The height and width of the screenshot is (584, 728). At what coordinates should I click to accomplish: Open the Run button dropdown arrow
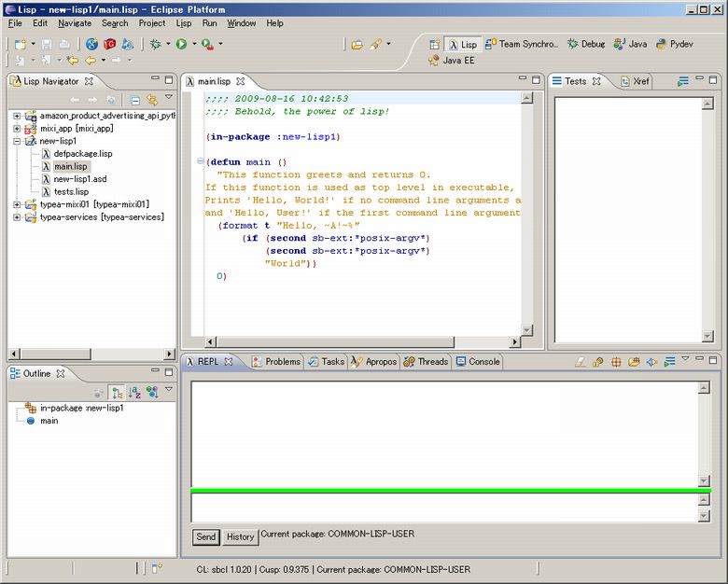tap(194, 44)
